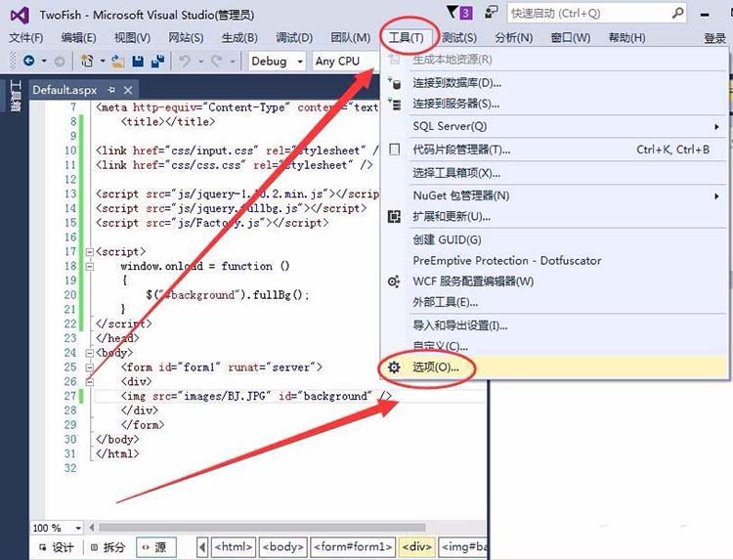Image resolution: width=733 pixels, height=560 pixels.
Task: Open the Debug configuration dropdown
Action: [x=277, y=62]
